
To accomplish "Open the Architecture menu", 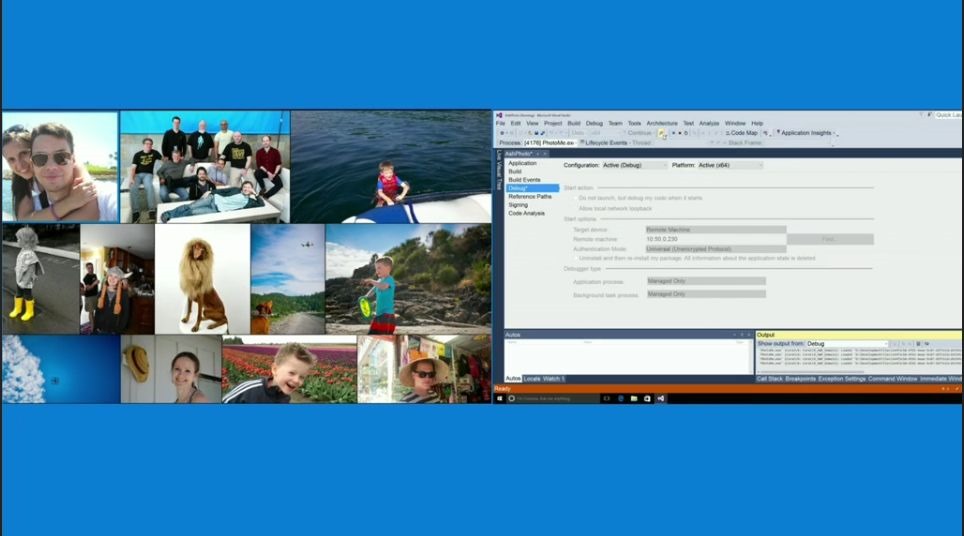I will click(x=662, y=124).
